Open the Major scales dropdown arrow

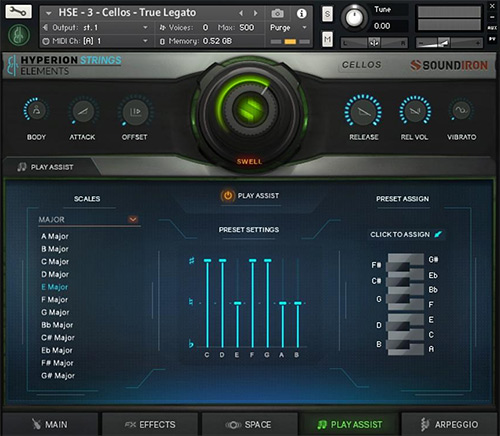[133, 219]
